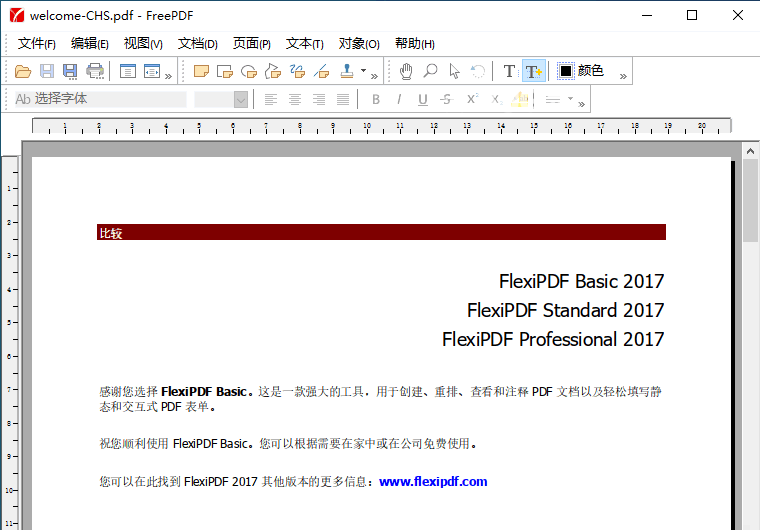The height and width of the screenshot is (530, 760).
Task: Toggle Bold formatting
Action: click(376, 99)
